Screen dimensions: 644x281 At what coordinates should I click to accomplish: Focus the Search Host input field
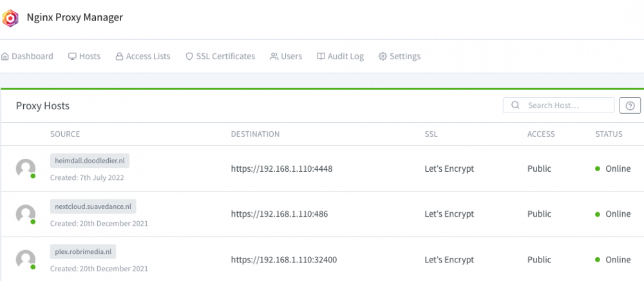click(x=558, y=105)
